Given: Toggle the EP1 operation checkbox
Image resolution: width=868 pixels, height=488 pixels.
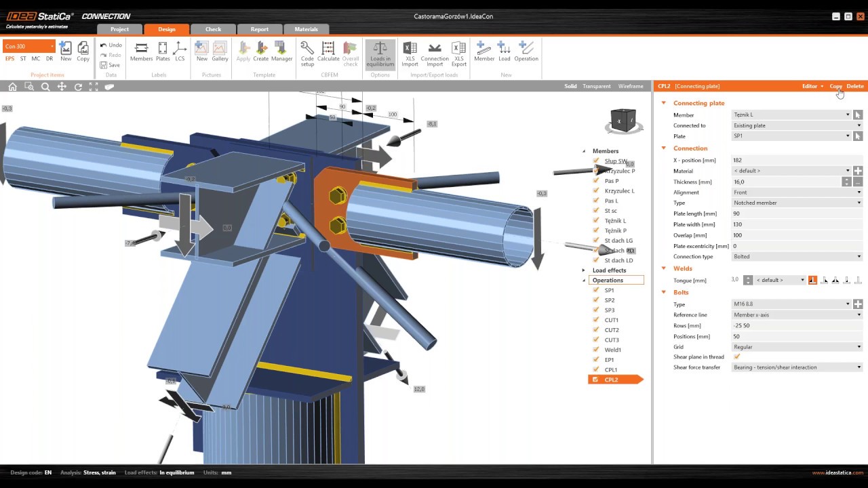Looking at the screenshot, I should [x=595, y=359].
